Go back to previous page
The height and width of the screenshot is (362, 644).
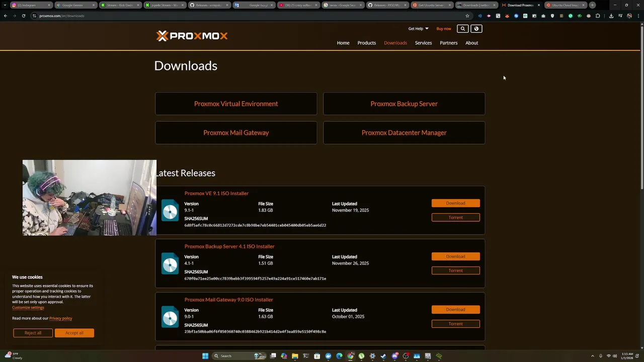click(x=6, y=16)
